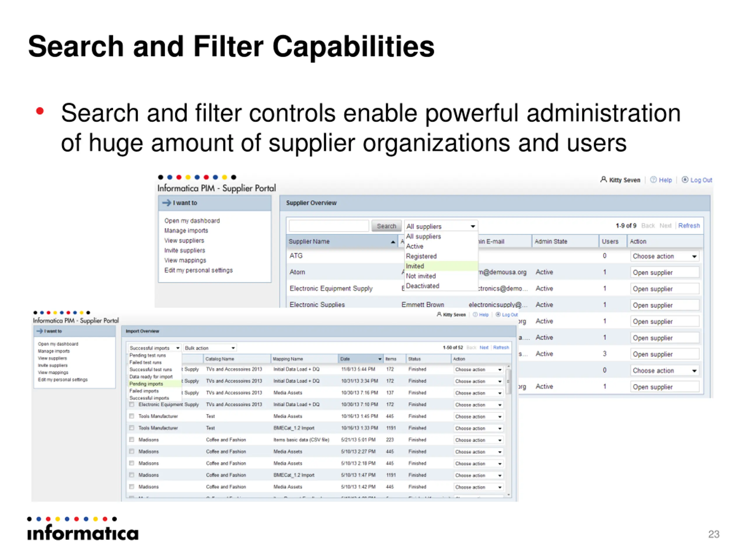Click Catalog Name column header
Viewport: 747px width, 560px height.
[x=237, y=359]
